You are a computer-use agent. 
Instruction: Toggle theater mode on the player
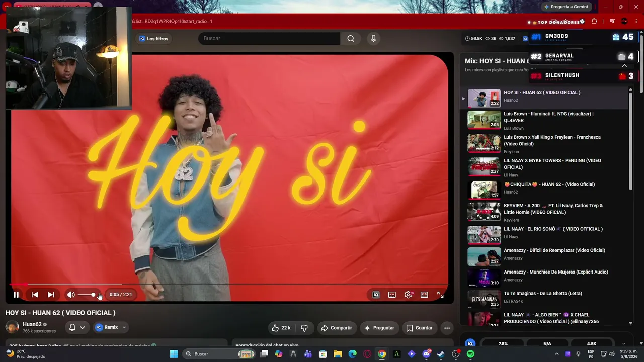coord(424,295)
